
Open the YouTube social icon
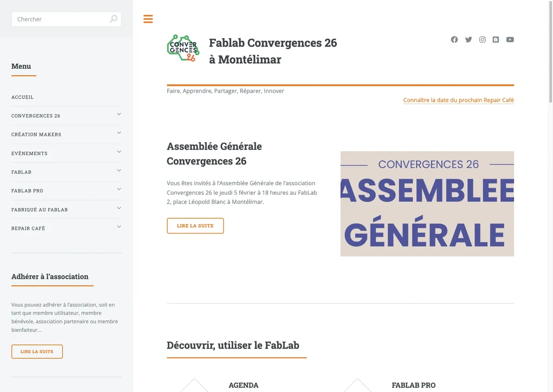point(510,40)
